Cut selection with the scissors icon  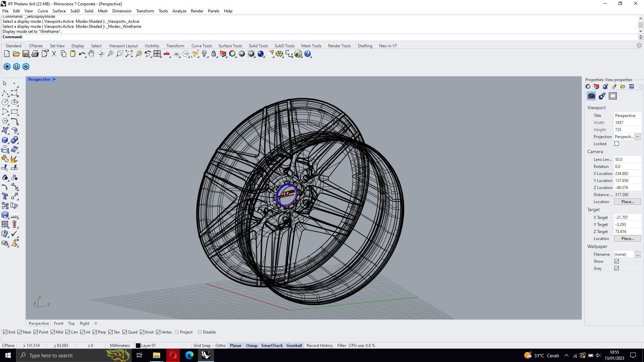pyautogui.click(x=54, y=54)
